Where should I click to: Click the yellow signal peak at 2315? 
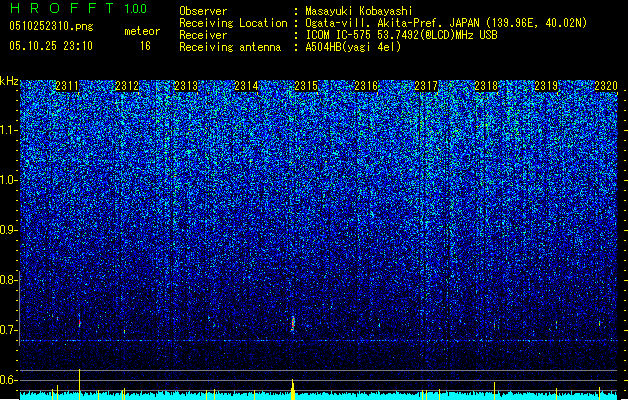point(293,389)
